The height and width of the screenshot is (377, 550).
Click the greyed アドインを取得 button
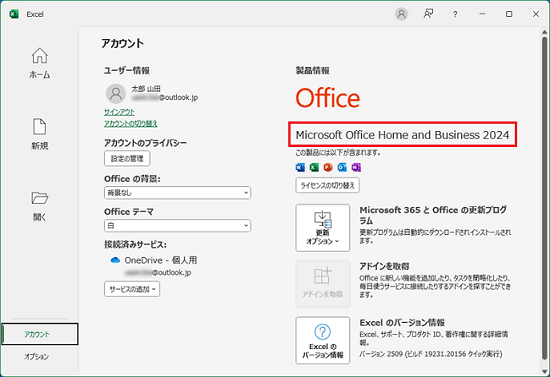pos(323,284)
